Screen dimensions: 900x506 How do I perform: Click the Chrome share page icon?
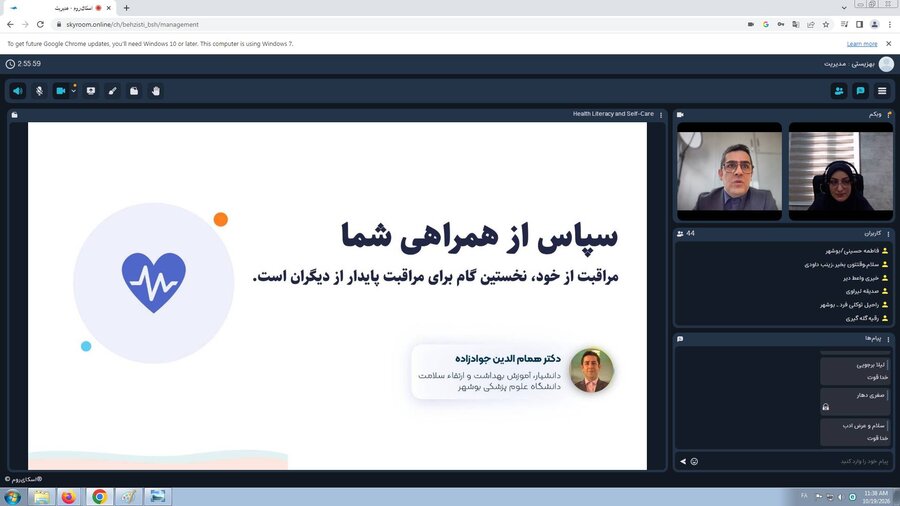point(811,25)
